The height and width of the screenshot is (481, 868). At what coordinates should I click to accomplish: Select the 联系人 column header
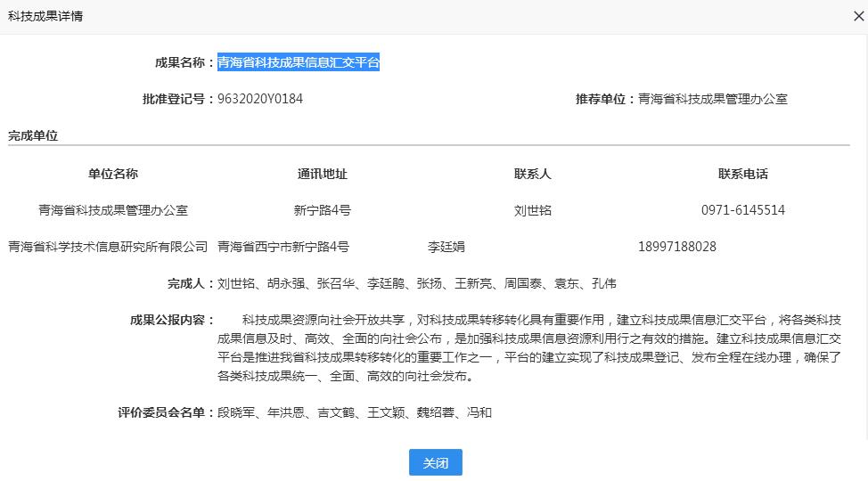coord(532,174)
